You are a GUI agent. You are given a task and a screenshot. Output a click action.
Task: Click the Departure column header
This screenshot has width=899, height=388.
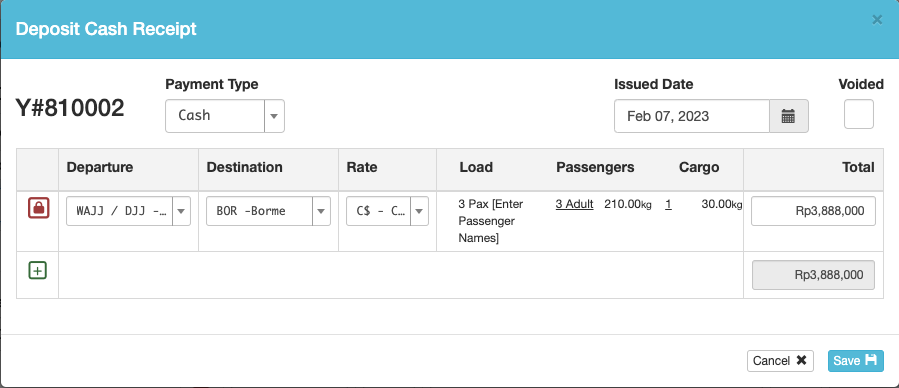coord(100,167)
